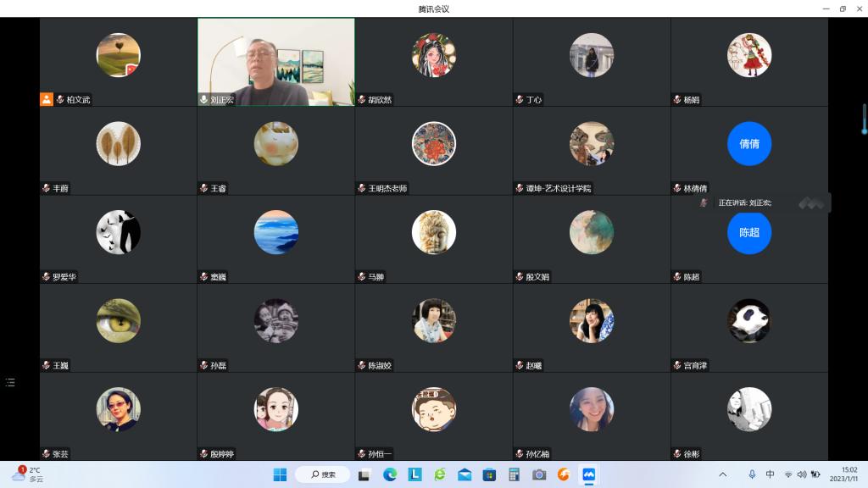Expand the system tray hidden icons chevron
This screenshot has height=488, width=868.
(x=722, y=474)
